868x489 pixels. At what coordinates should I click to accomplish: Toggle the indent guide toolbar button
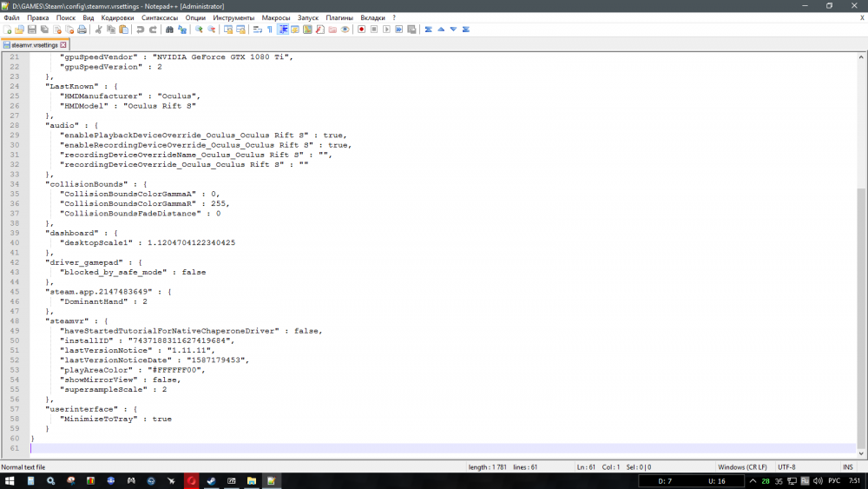point(283,30)
